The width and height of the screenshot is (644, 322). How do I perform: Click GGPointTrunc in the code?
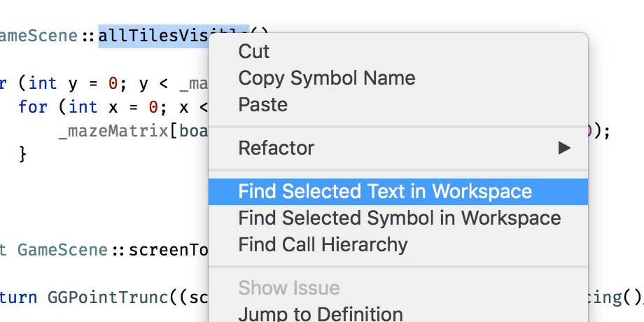tap(108, 297)
